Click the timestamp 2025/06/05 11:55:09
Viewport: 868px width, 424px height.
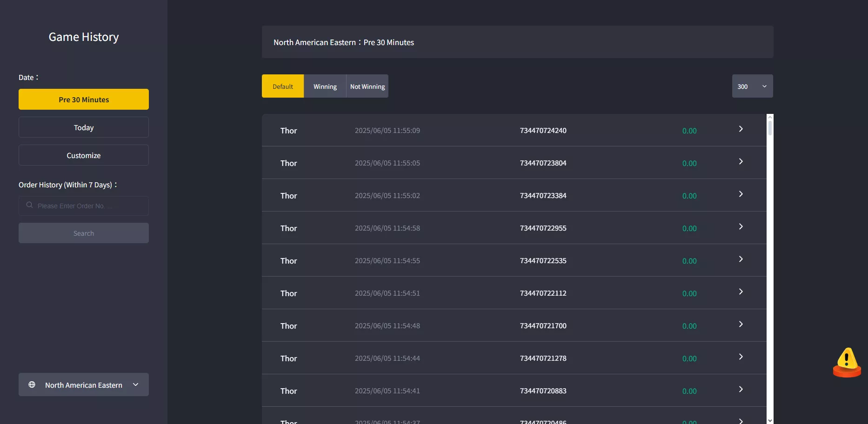coord(387,131)
